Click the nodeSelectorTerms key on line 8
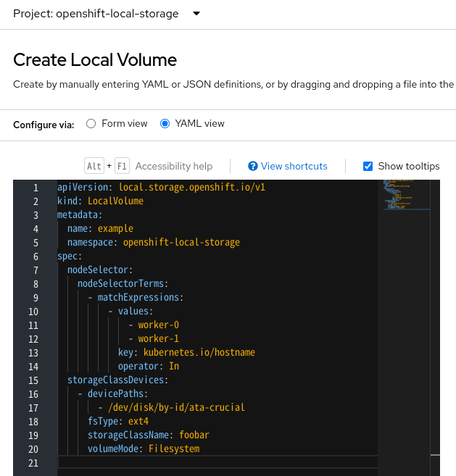Screen dimensions: 456x476 [120, 283]
